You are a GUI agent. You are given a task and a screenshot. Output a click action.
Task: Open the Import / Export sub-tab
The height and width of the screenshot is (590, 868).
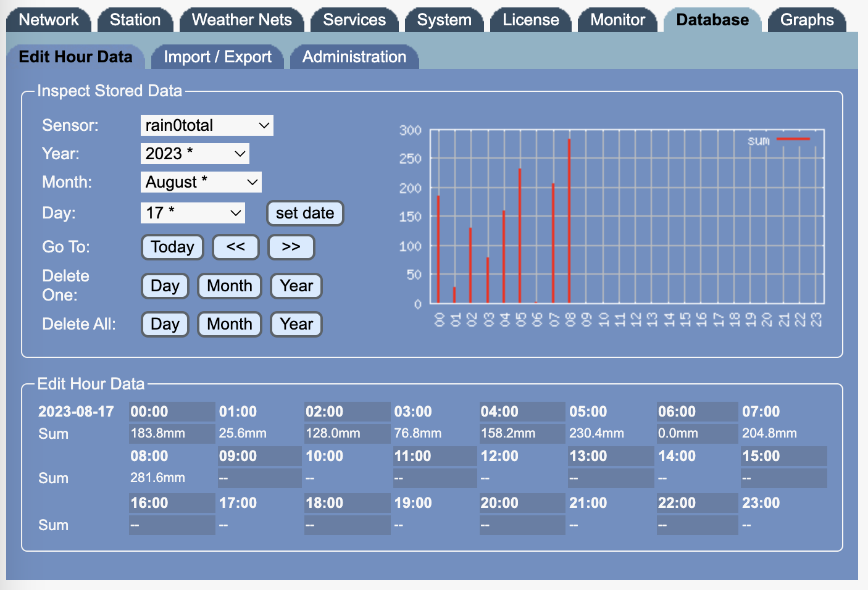[x=217, y=57]
